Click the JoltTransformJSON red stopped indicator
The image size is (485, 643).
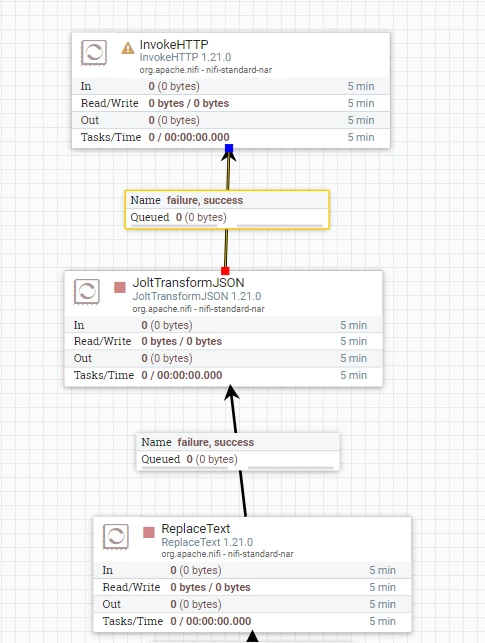pyautogui.click(x=120, y=287)
